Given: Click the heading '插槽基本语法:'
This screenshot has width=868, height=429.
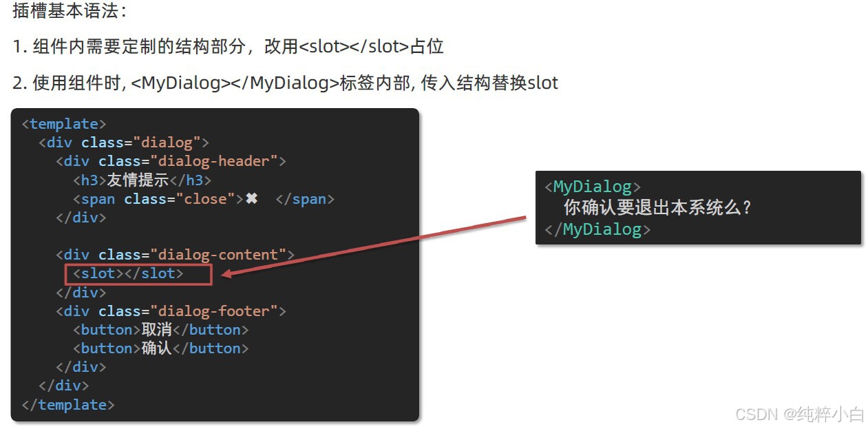Looking at the screenshot, I should pyautogui.click(x=70, y=11).
